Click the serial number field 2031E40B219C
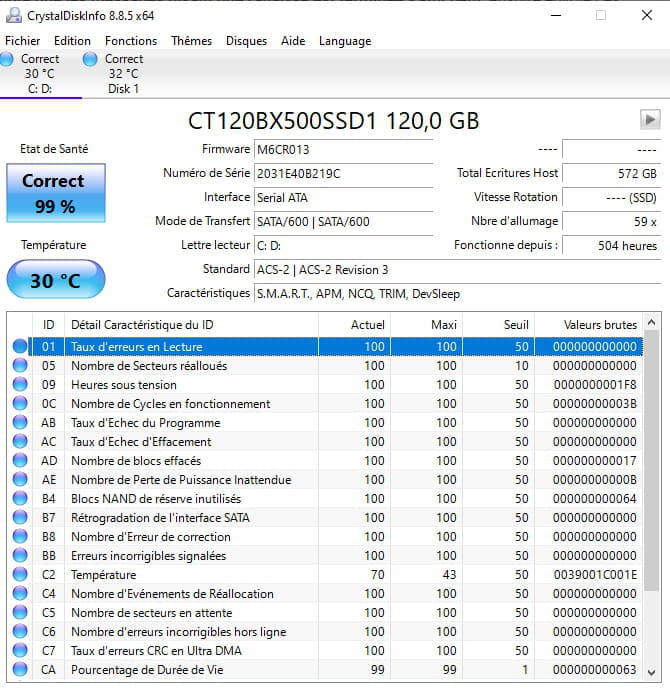670x689 pixels. [344, 174]
